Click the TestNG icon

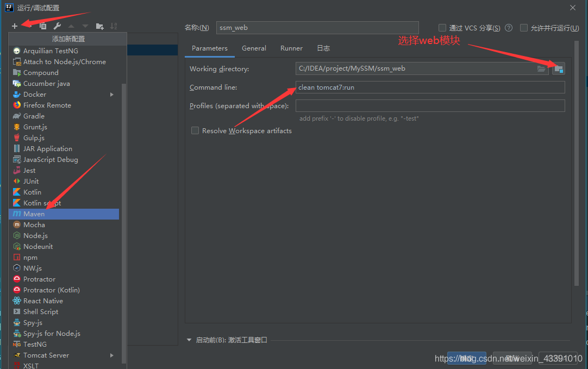click(x=16, y=344)
